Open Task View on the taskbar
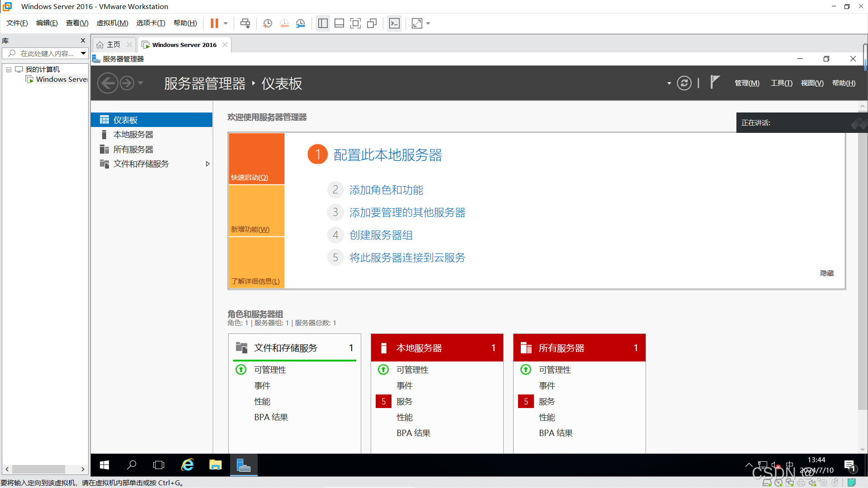 coord(159,465)
